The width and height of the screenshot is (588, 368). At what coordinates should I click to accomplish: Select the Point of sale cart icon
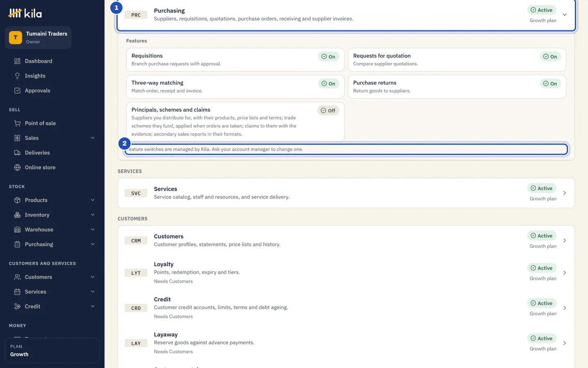click(17, 123)
